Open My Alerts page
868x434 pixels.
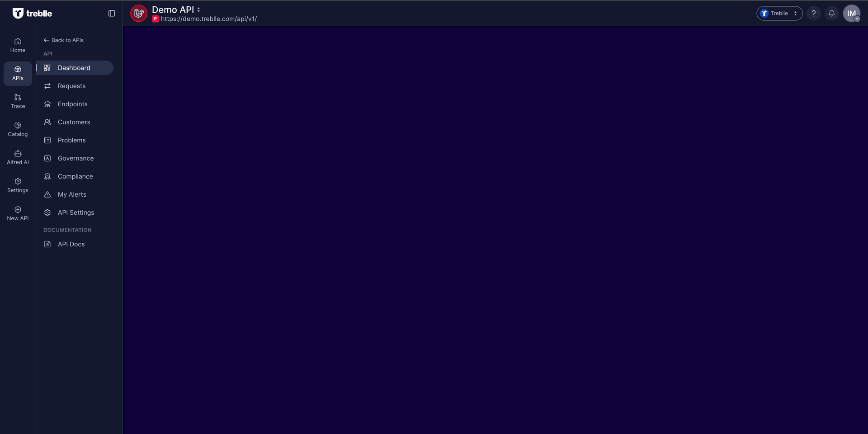pyautogui.click(x=75, y=194)
